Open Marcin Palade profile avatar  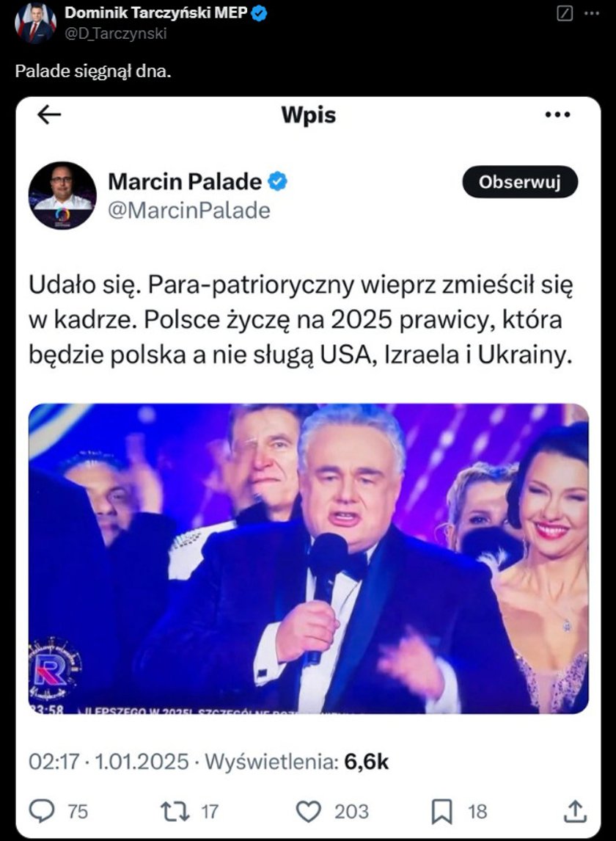pos(62,195)
